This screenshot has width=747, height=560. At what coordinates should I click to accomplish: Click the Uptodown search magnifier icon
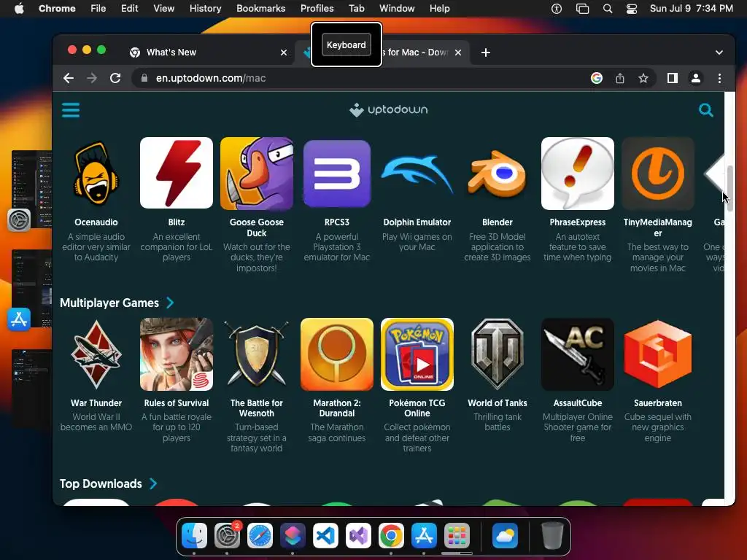tap(705, 110)
